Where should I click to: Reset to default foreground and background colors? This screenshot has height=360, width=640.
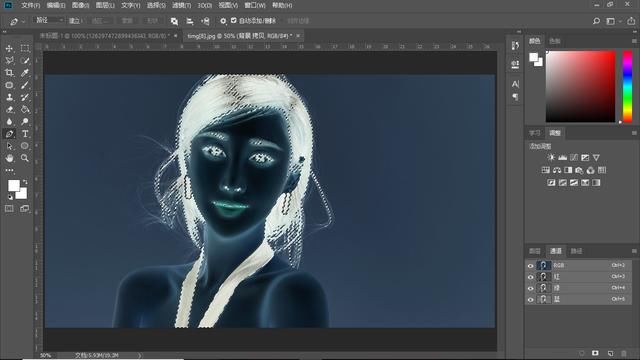[10, 197]
